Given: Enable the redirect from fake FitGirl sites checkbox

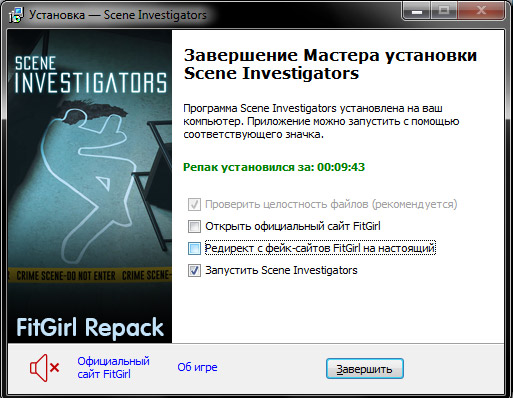Looking at the screenshot, I should click(x=194, y=248).
